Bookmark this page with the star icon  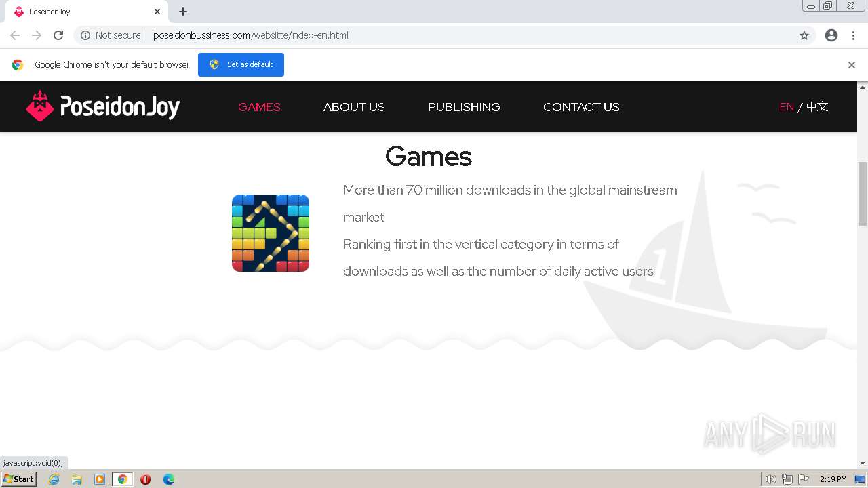[804, 35]
